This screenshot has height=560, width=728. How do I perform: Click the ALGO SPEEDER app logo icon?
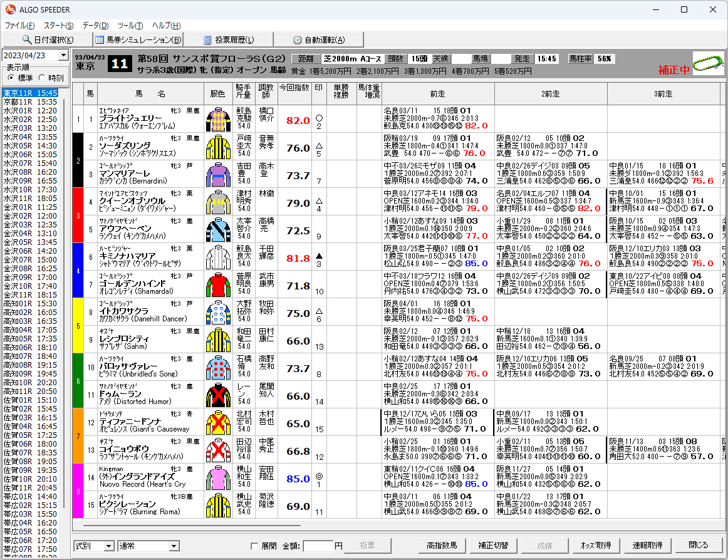point(10,9)
